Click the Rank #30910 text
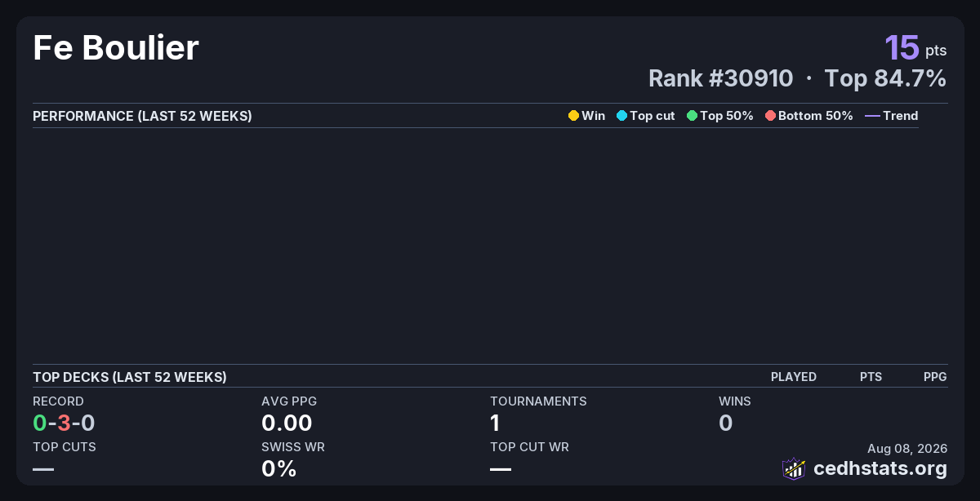This screenshot has height=501, width=980. (720, 78)
